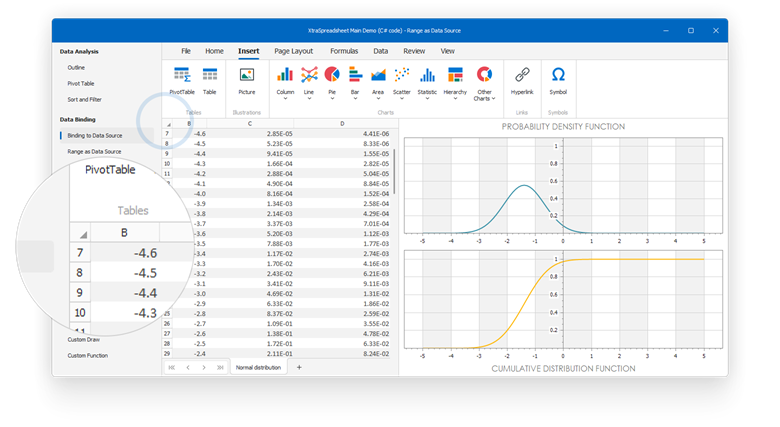Select column C header
Screen dimensions: 780x427
point(250,123)
